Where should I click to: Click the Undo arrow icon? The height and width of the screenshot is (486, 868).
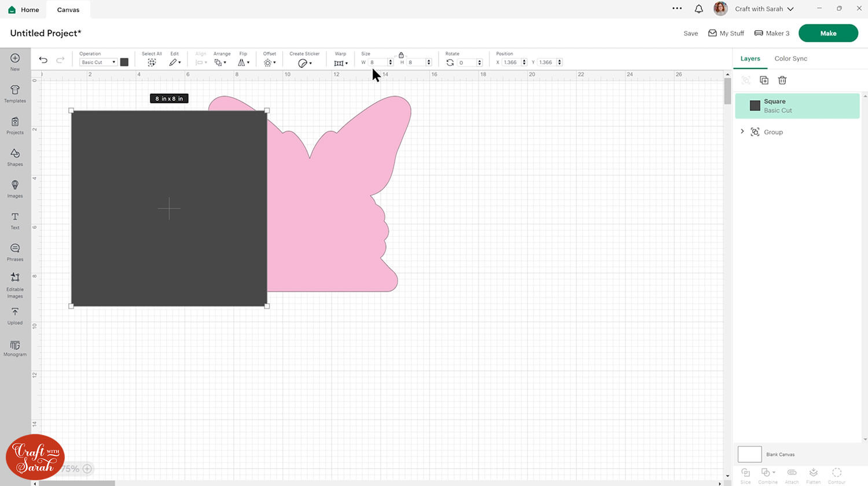pos(43,60)
